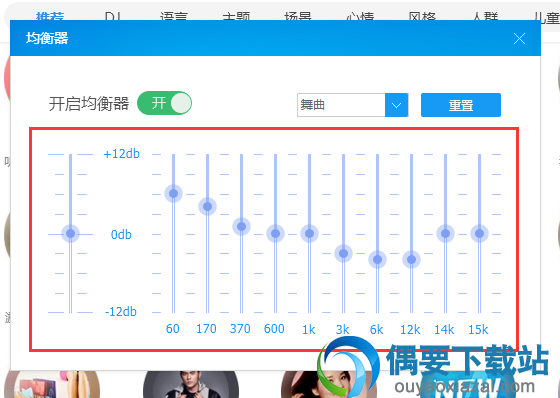This screenshot has height=398, width=560.
Task: Click the 600 frequency label
Action: click(x=274, y=329)
